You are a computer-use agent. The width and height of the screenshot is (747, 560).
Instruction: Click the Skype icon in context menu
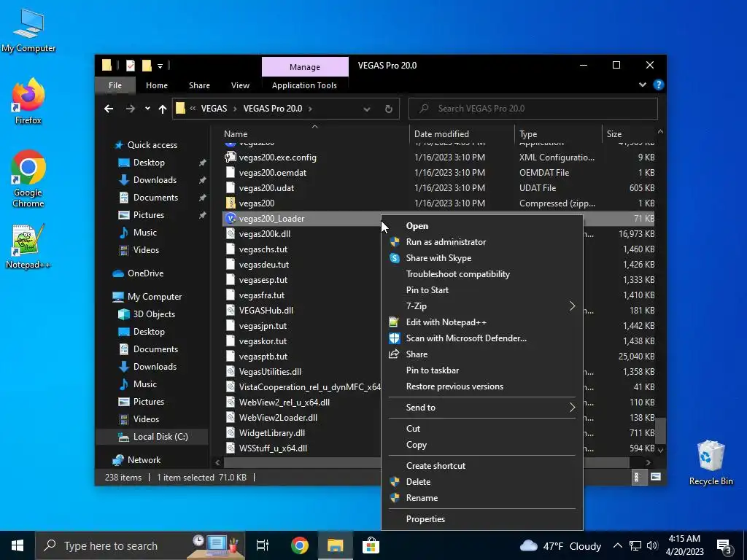(x=395, y=258)
